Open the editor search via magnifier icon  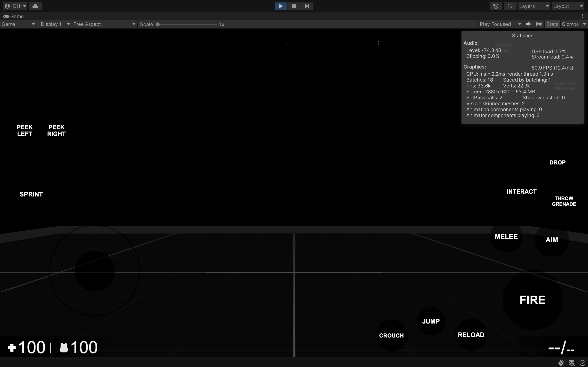(510, 6)
